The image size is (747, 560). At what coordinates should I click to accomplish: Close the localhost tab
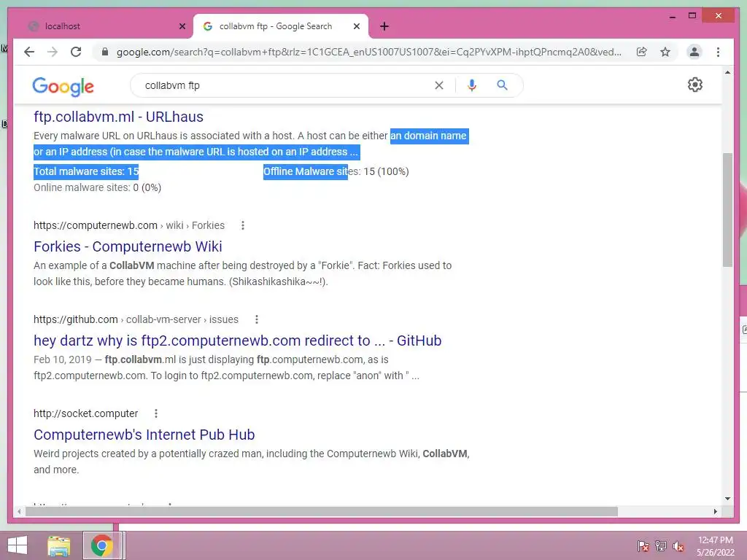click(x=182, y=26)
